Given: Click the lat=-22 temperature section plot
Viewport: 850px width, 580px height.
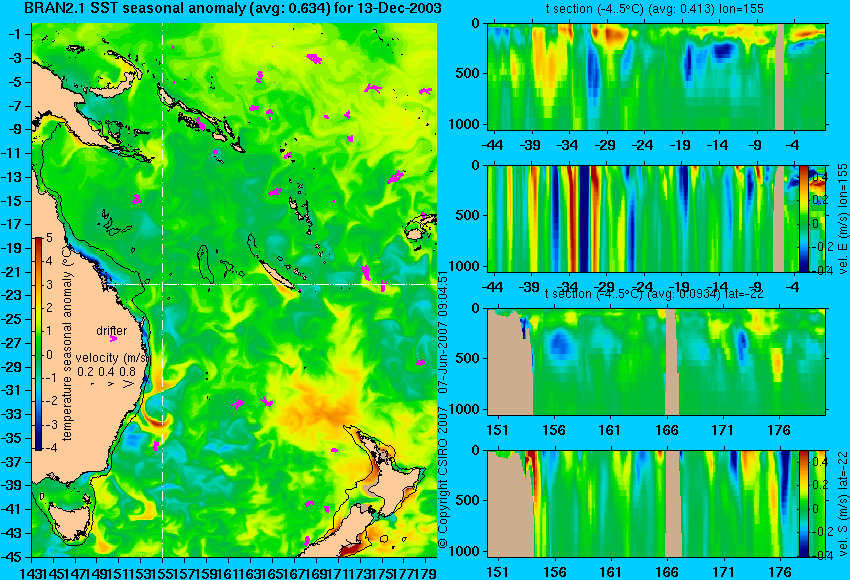Looking at the screenshot, I should click(x=656, y=362).
